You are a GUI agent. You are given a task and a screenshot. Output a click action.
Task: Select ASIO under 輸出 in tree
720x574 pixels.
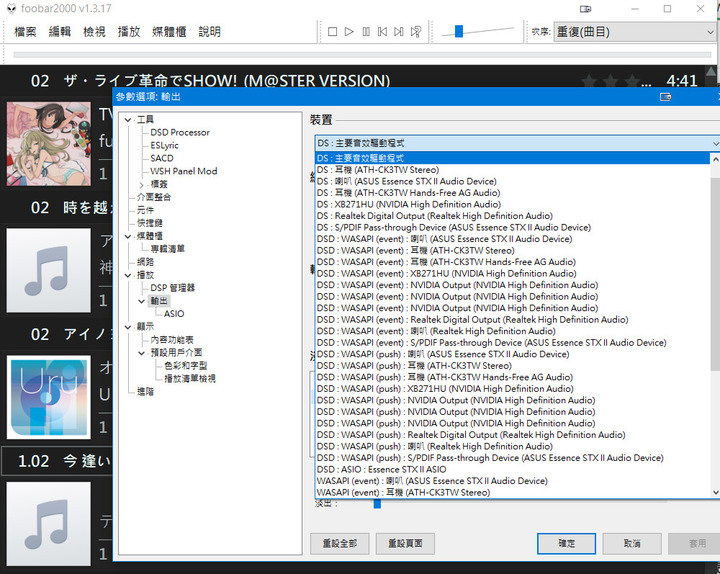tap(174, 314)
